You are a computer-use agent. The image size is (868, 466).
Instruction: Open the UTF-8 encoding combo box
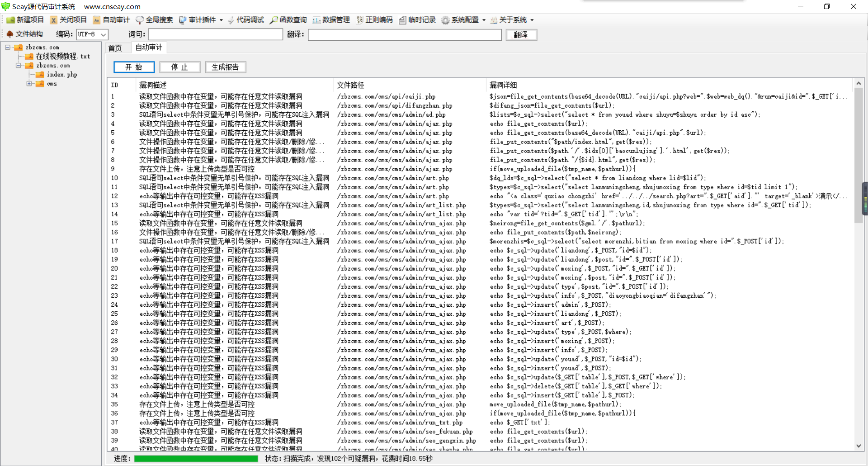[104, 34]
